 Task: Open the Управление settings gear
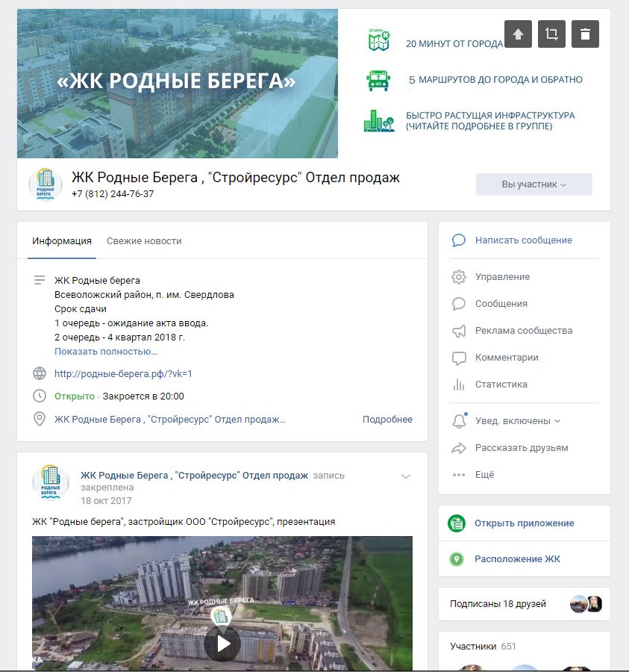tap(502, 277)
